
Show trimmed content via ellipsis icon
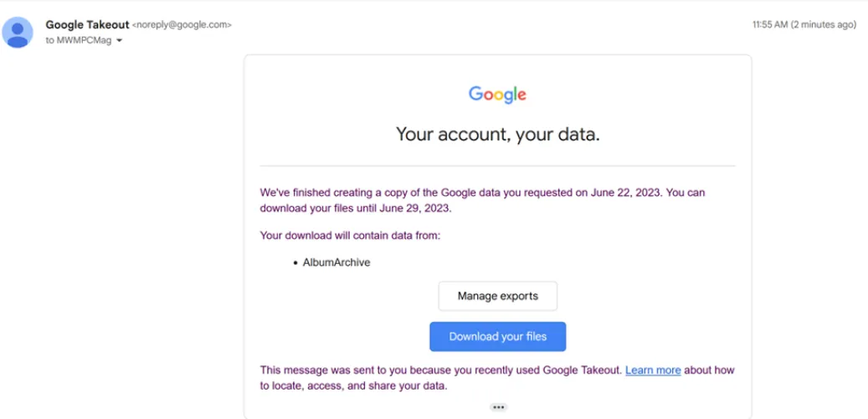(498, 407)
